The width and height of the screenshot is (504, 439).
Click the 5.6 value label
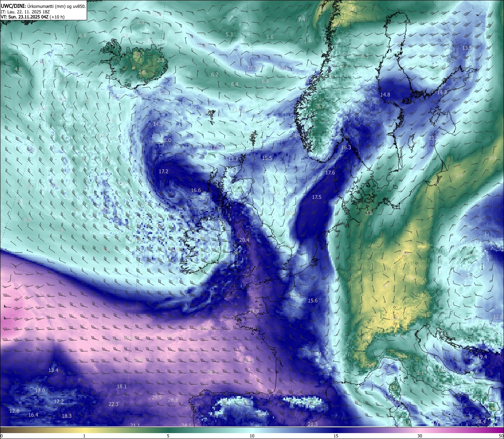(270, 37)
